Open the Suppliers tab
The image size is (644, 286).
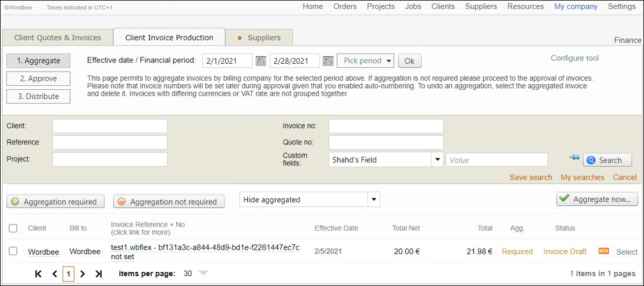click(259, 38)
